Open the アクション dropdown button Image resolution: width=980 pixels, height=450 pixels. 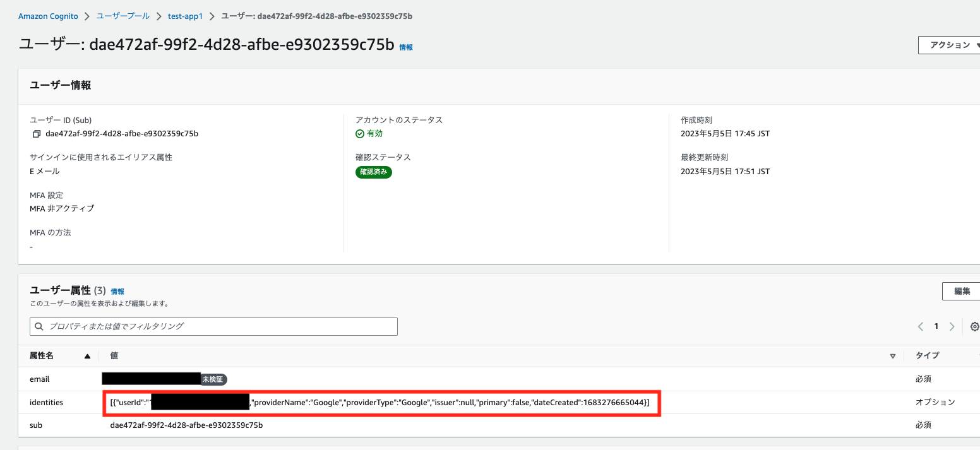tap(949, 45)
